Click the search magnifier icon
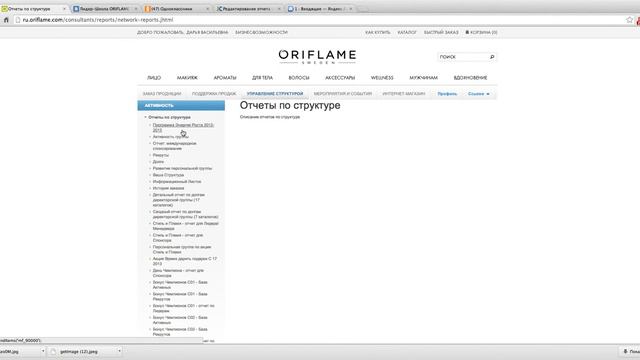Screen dimensions: 640x360 click(x=492, y=57)
